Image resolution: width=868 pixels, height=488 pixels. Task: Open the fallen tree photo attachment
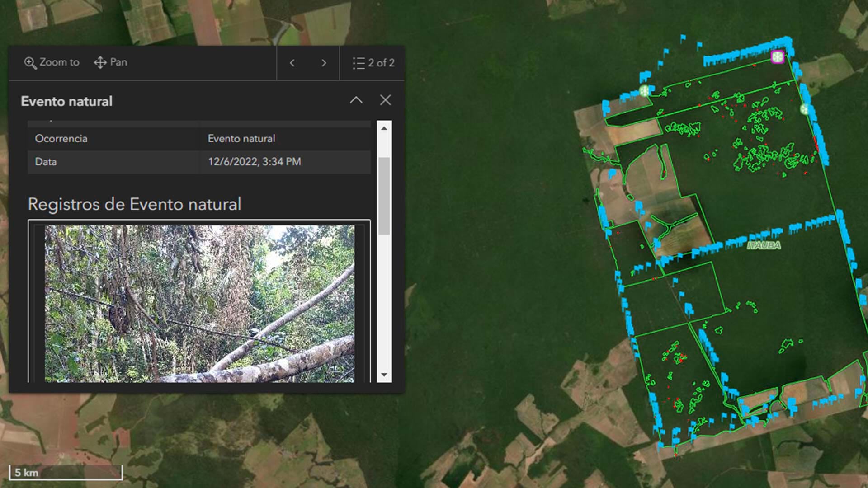point(199,303)
